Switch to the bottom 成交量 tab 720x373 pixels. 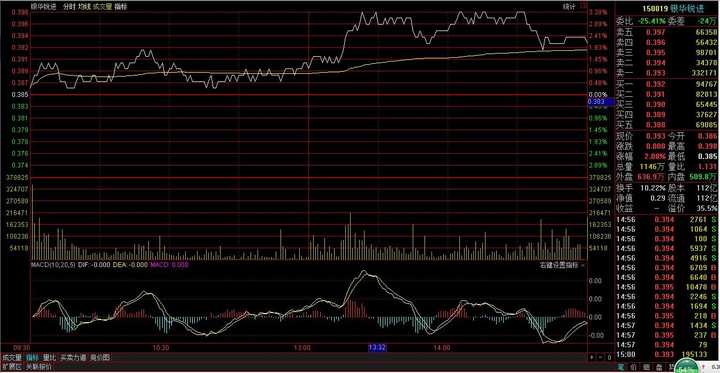tap(12, 357)
